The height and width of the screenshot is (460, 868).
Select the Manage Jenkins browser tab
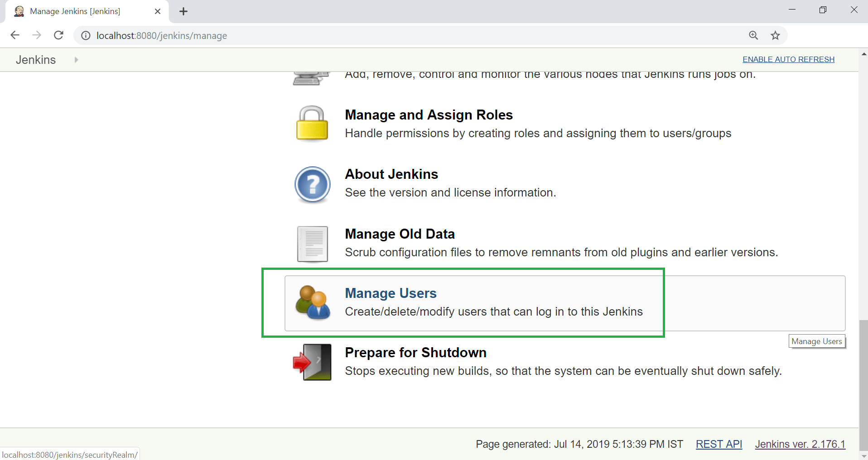pyautogui.click(x=87, y=11)
